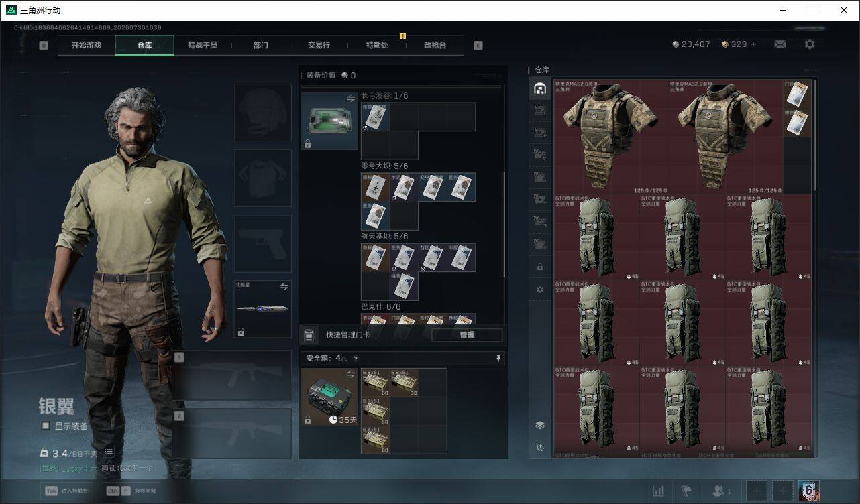Select the 北极星 knife slot

[x=262, y=309]
